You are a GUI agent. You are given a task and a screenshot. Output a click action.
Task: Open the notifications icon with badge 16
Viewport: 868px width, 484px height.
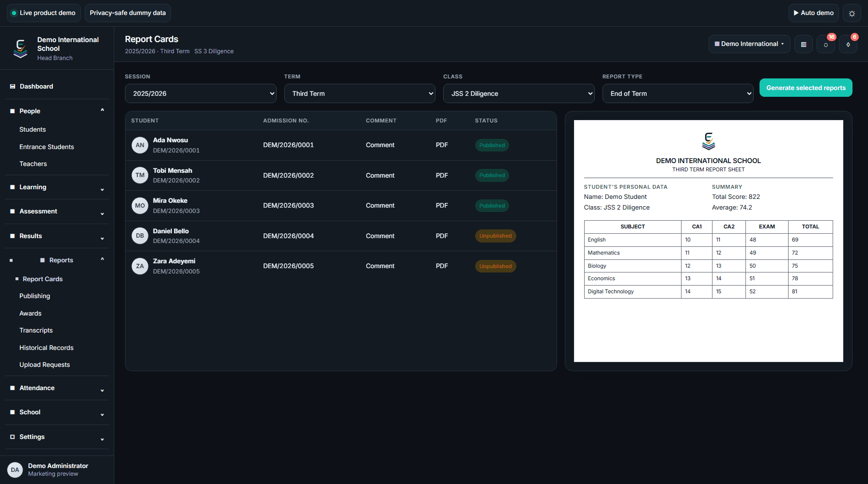click(x=826, y=44)
